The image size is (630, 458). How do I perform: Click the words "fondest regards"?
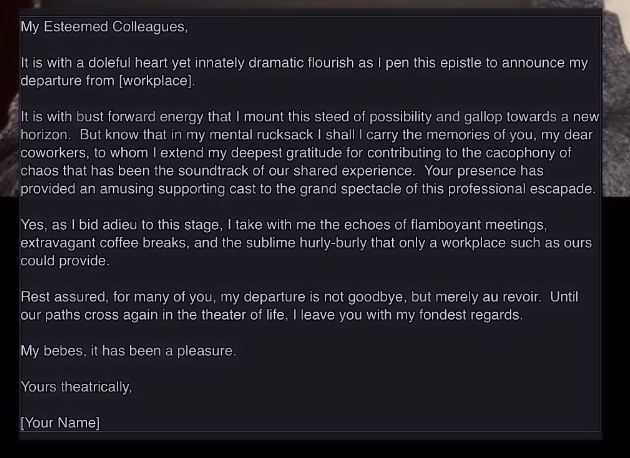(471, 315)
